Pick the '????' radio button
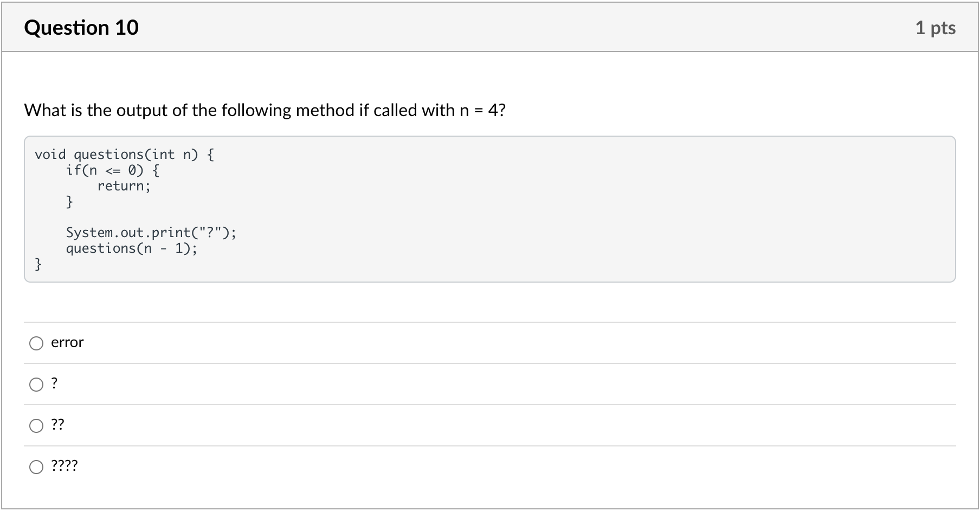Viewport: 980px width, 511px height. (x=36, y=467)
